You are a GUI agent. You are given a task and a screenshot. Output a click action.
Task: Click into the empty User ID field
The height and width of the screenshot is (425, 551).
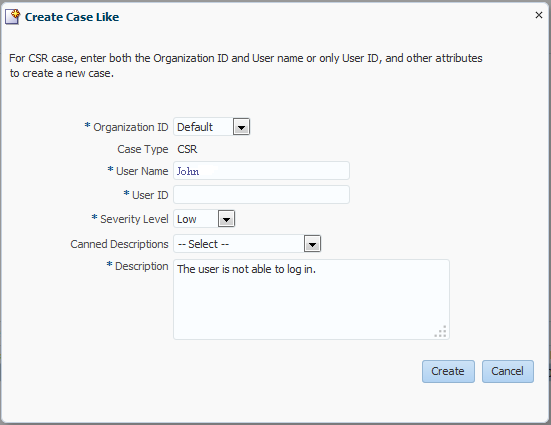point(261,195)
